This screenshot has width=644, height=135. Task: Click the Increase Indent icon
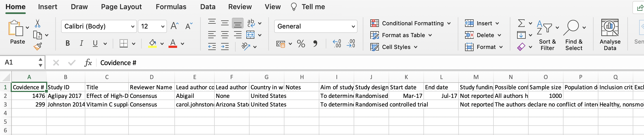click(225, 47)
